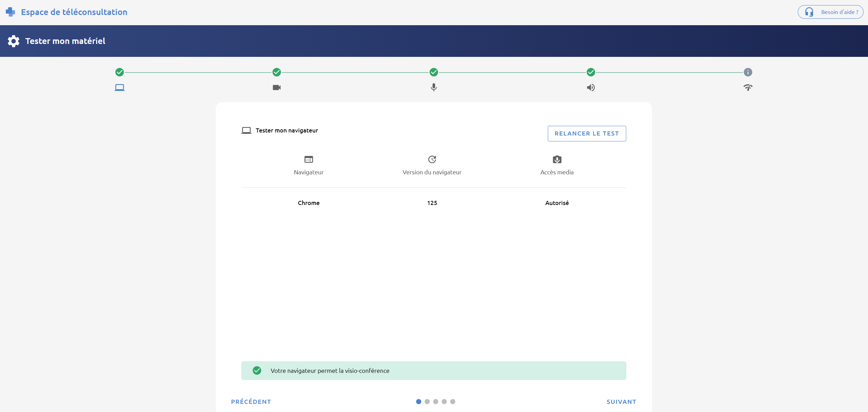Click the Chrome browser value
This screenshot has width=868, height=412.
309,203
